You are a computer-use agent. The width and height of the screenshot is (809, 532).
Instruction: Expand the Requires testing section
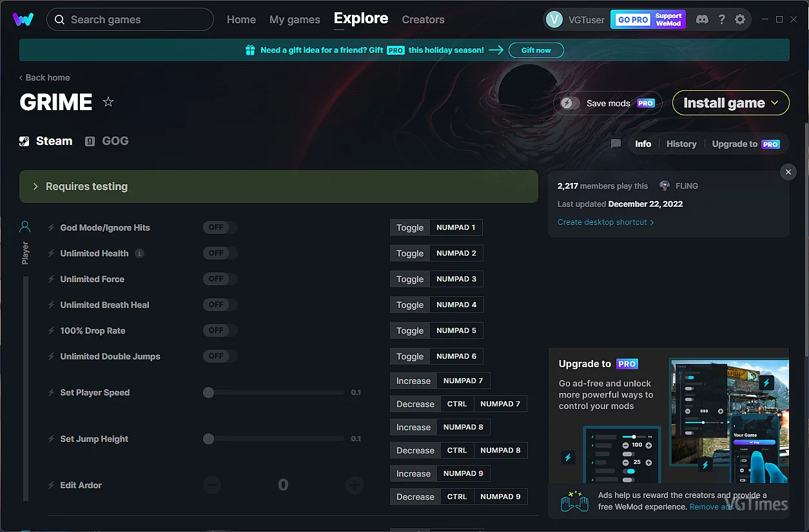point(278,186)
